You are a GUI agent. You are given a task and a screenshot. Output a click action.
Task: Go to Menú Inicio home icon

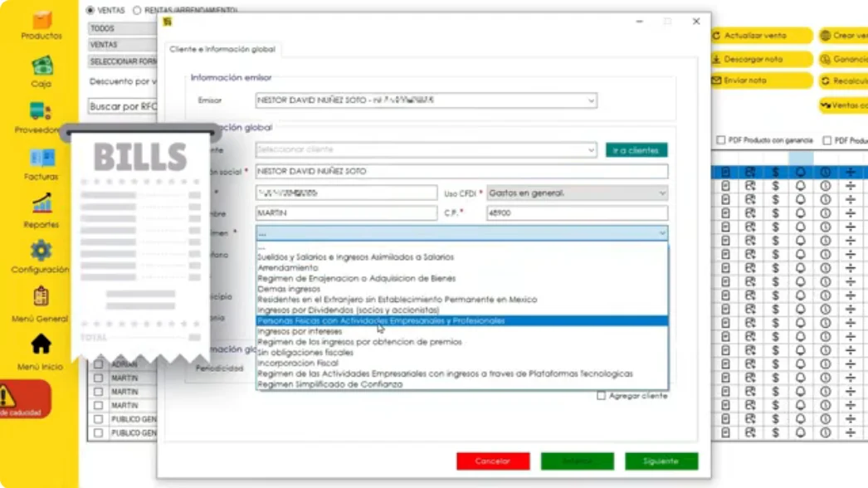41,344
